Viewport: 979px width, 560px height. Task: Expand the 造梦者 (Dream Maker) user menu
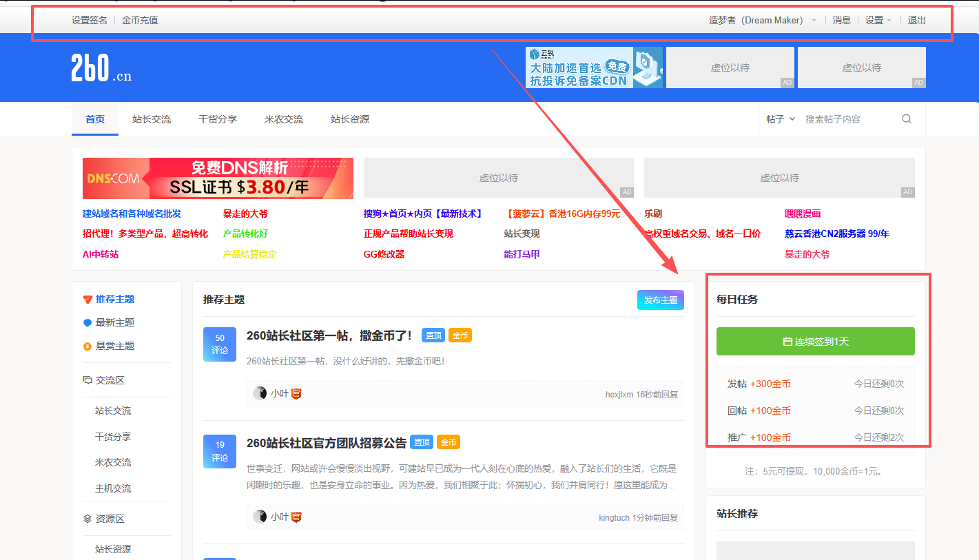click(763, 20)
